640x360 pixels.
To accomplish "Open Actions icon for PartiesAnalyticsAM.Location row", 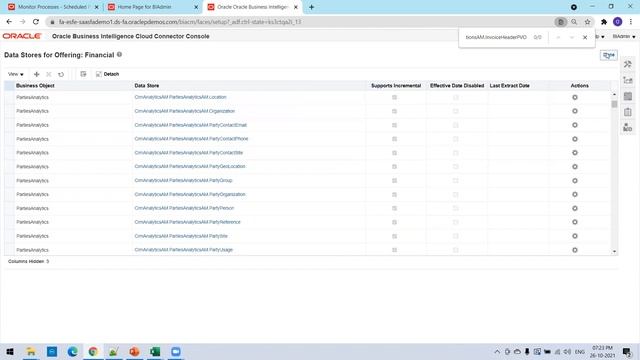I will 575,97.
